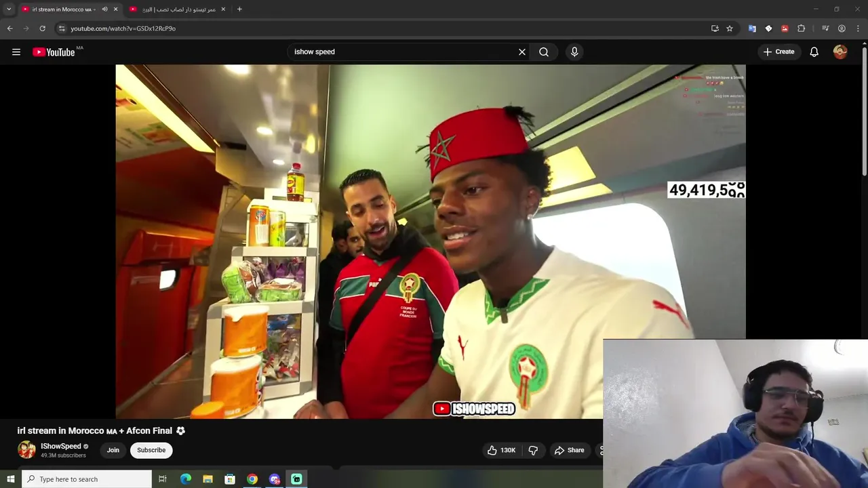
Task: Close the irl stream in Morocco tab
Action: pos(116,9)
